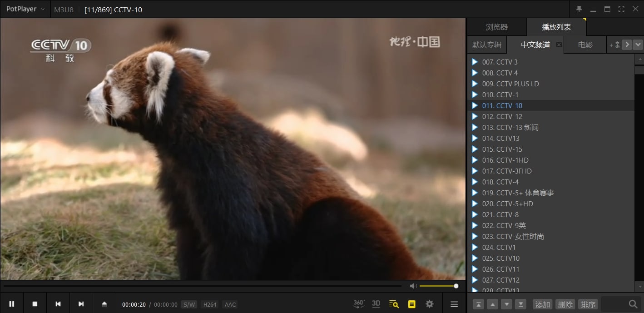Skip to the next channel

click(x=81, y=304)
